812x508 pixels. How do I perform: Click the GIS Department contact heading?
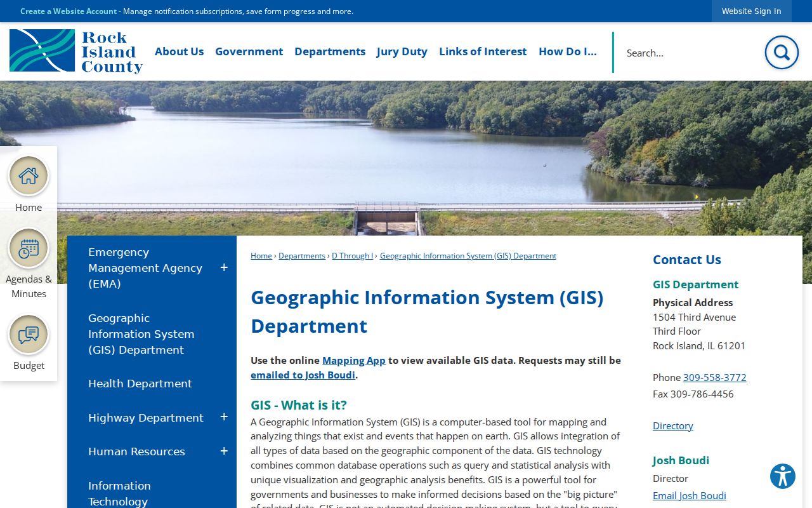pyautogui.click(x=696, y=284)
